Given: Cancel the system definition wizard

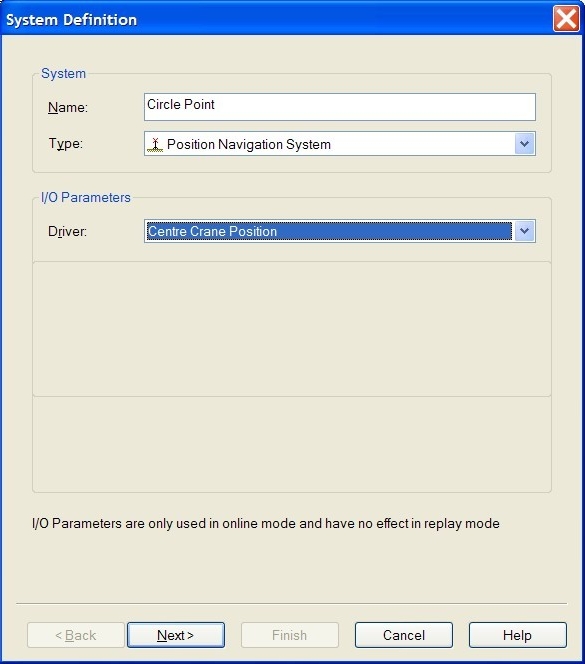Looking at the screenshot, I should 404,635.
